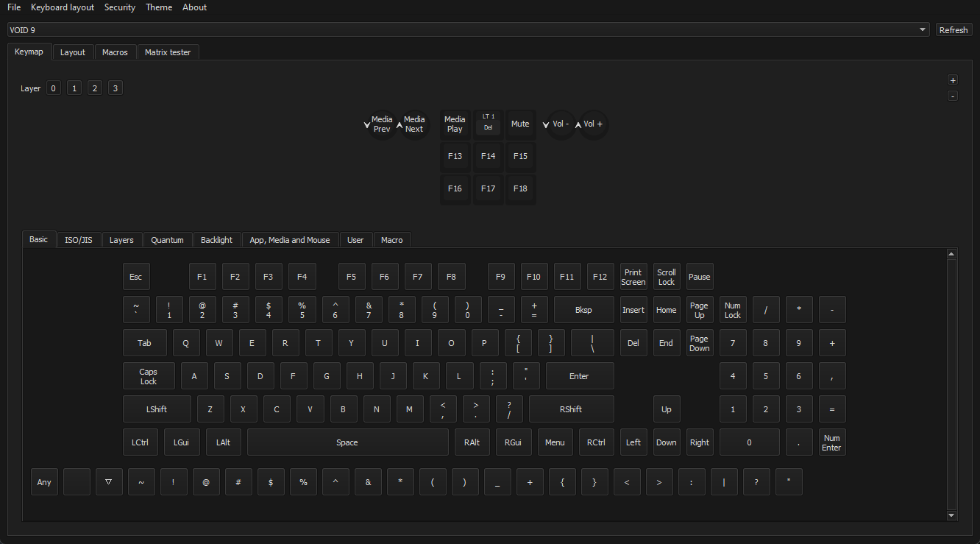Choose the transparent triangle keycode
This screenshot has height=544, width=980.
(x=109, y=482)
